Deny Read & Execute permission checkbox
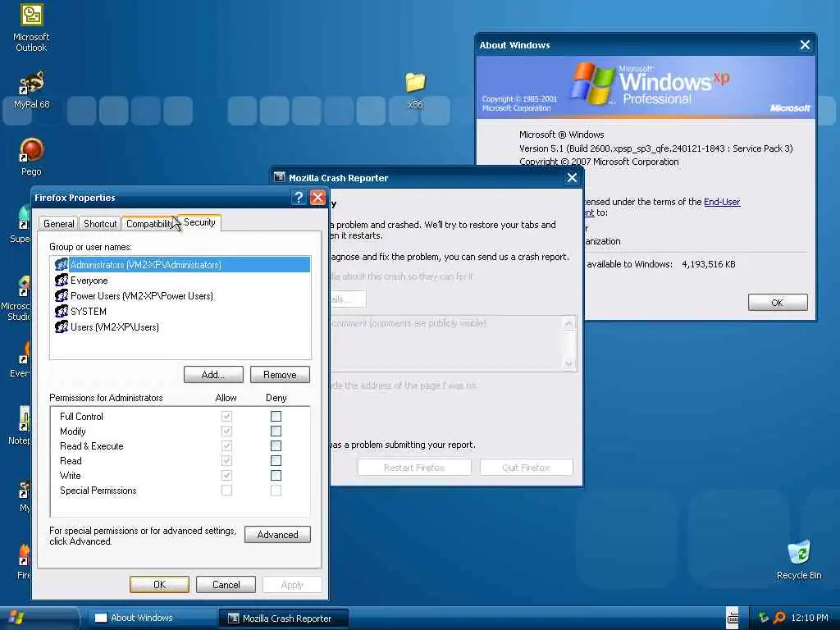 pyautogui.click(x=276, y=445)
